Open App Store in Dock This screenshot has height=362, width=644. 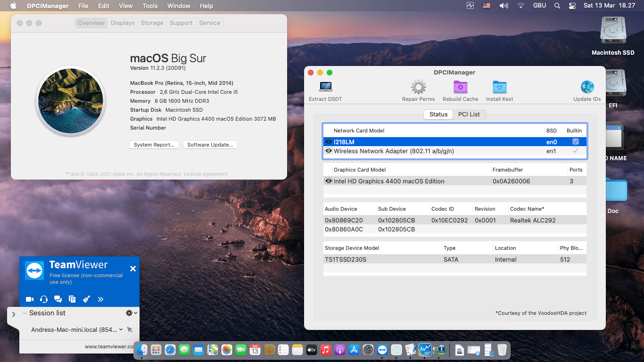(x=354, y=350)
